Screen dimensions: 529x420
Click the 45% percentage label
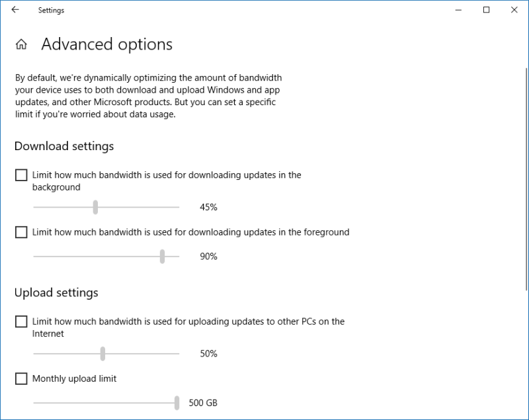coord(208,206)
